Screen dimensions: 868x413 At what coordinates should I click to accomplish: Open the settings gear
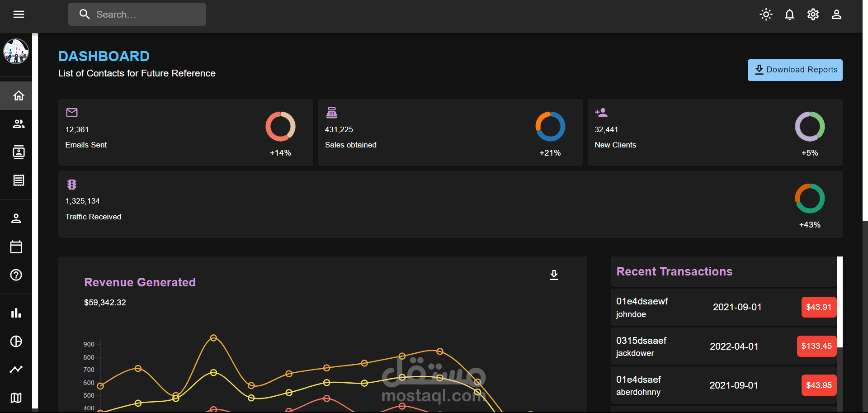[x=813, y=14]
